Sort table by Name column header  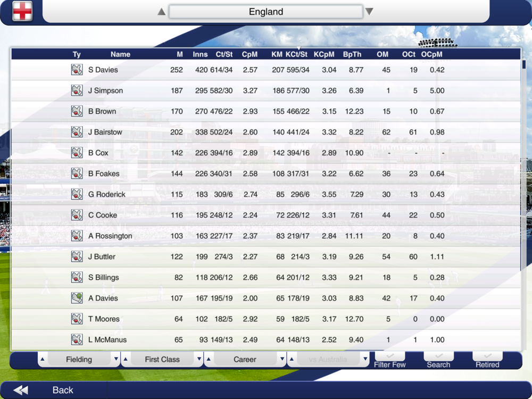click(120, 54)
